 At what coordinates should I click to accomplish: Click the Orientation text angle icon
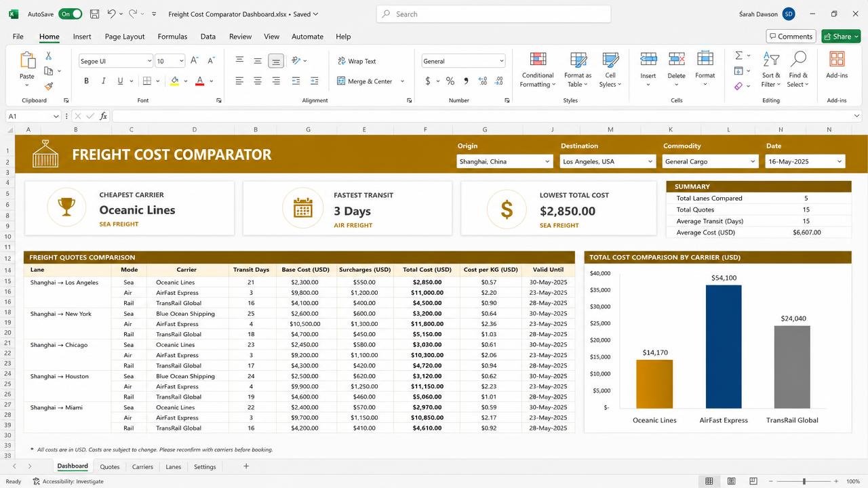(296, 60)
